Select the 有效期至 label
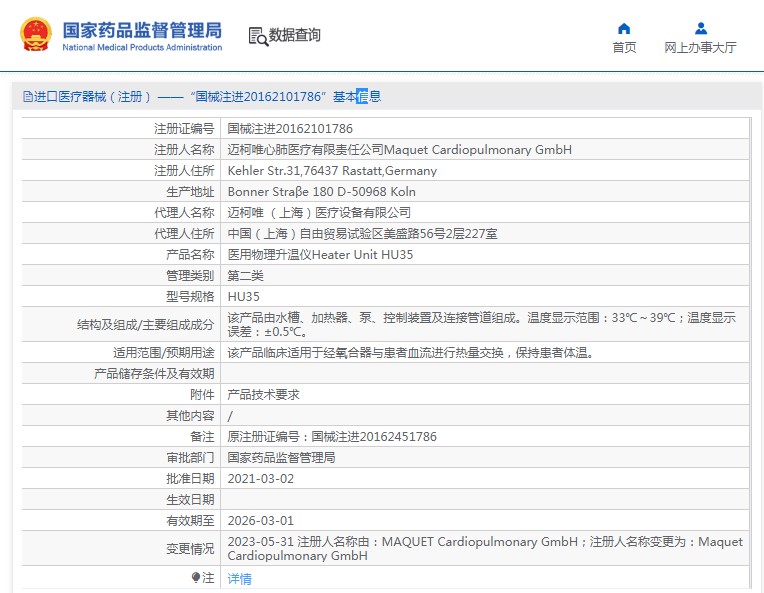This screenshot has height=593, width=764. (x=190, y=520)
